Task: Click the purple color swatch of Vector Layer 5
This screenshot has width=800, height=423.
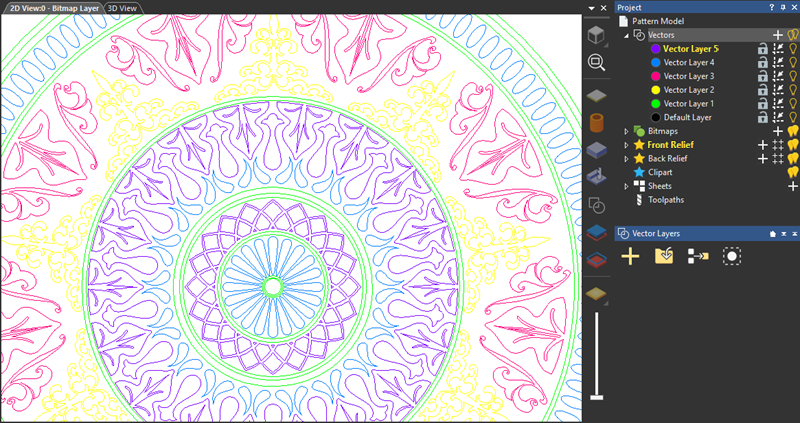Action: tap(656, 49)
